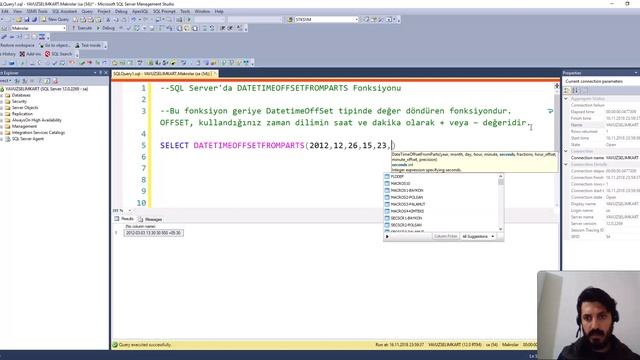Click the Cancel Executing Query icon
Viewport: 640px width, 360px height.
[121, 28]
